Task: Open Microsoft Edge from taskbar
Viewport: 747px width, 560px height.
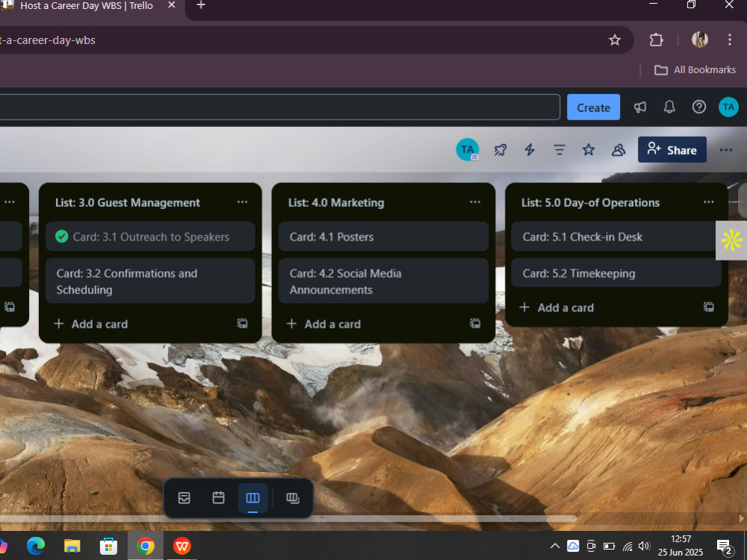Action: click(x=36, y=546)
